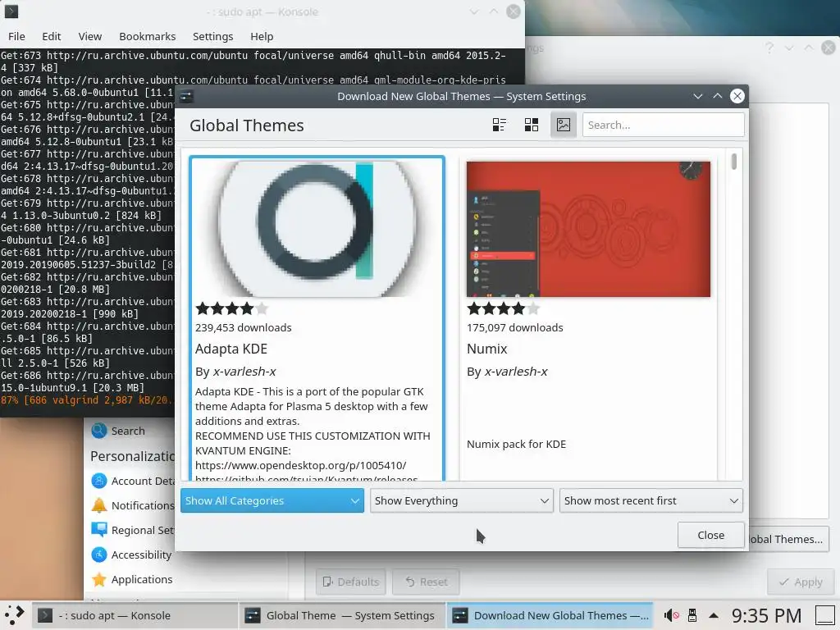Click the Defaults button in System Settings
The image size is (840, 630).
click(351, 582)
